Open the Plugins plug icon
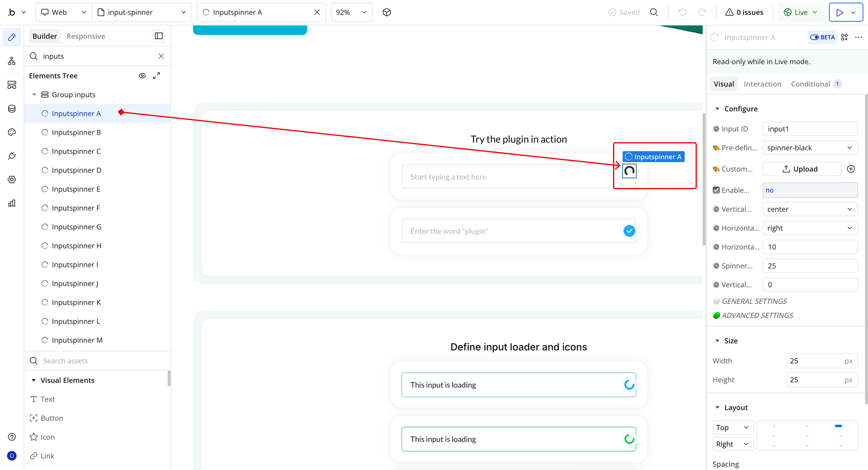The height and width of the screenshot is (470, 868). pos(12,156)
